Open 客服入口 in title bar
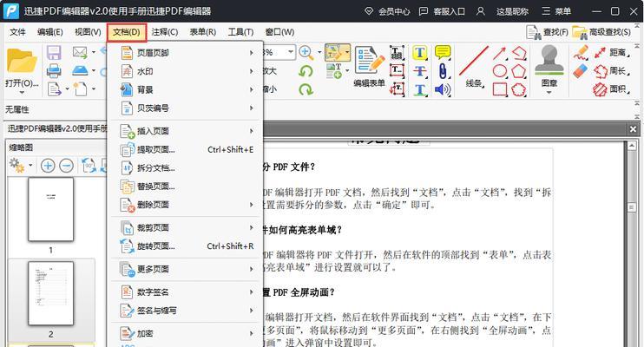The image size is (644, 347). click(442, 11)
